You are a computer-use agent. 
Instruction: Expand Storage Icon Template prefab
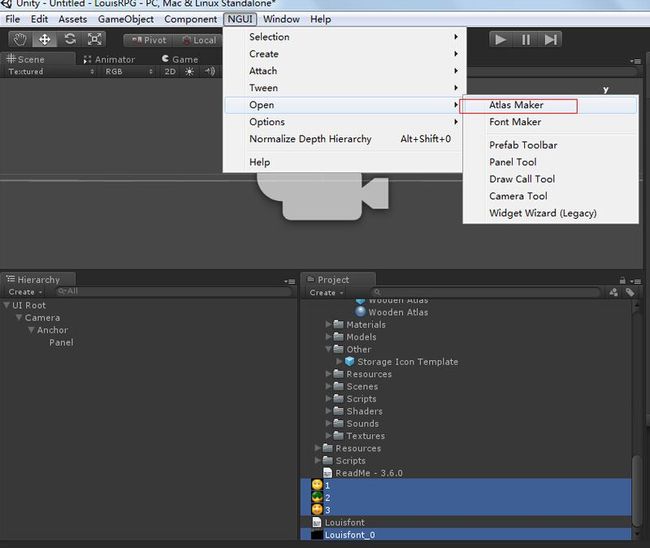339,361
